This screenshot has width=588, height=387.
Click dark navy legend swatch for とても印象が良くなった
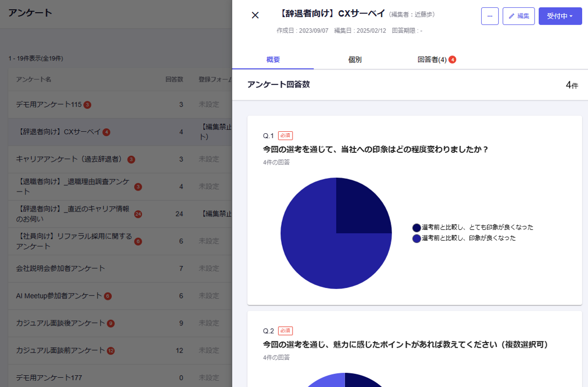coord(416,228)
